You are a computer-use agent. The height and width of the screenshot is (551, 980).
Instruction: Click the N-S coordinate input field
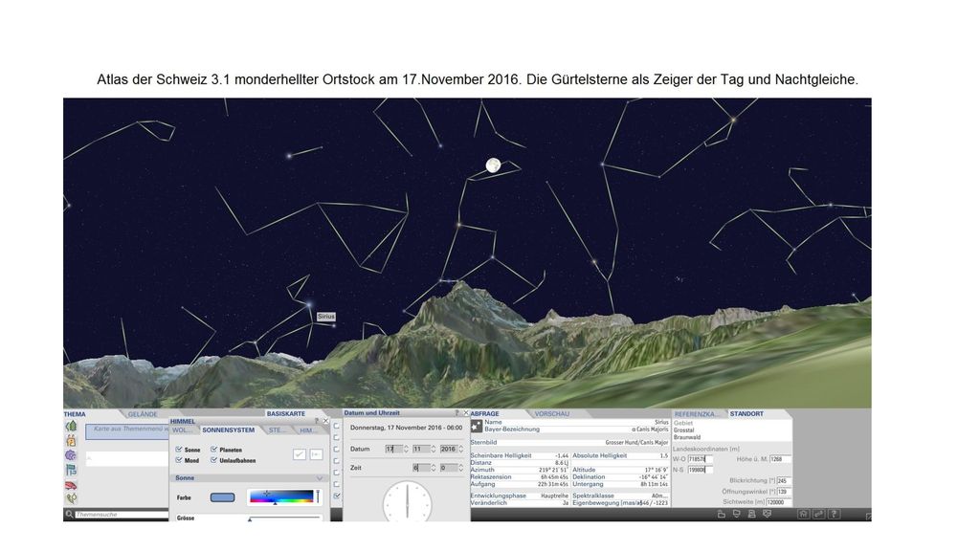tap(700, 470)
